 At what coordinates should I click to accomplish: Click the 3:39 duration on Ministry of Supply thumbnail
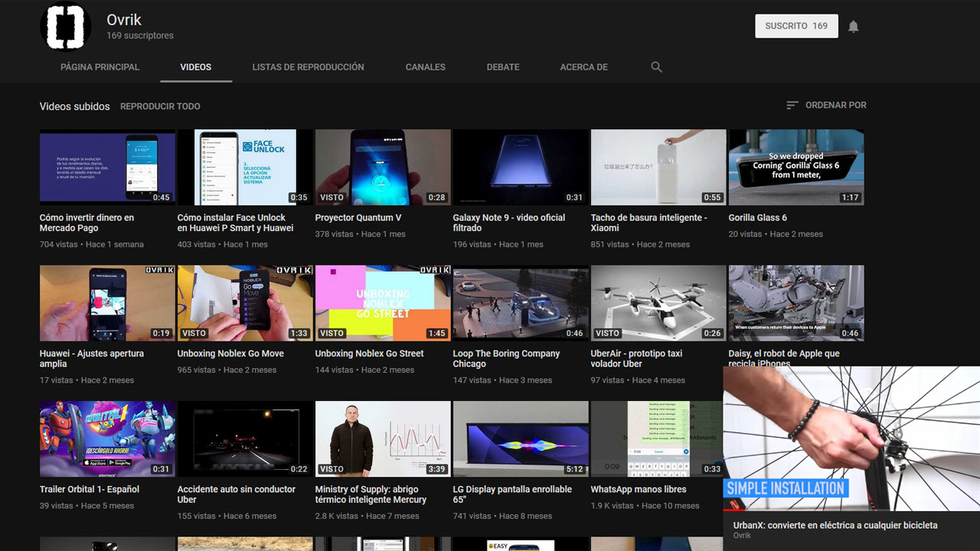437,469
